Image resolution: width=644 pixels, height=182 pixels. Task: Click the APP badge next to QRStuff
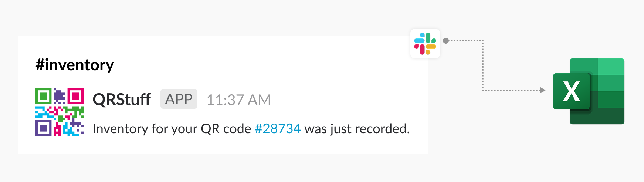click(179, 99)
